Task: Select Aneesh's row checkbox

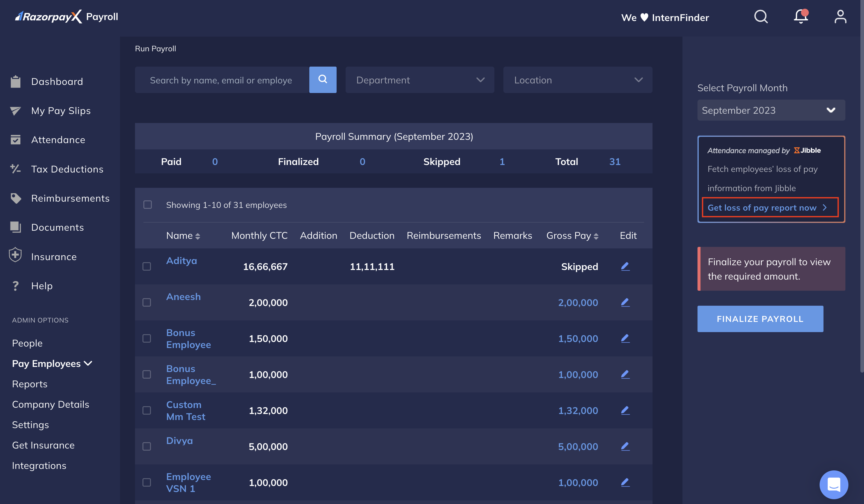Action: tap(147, 302)
